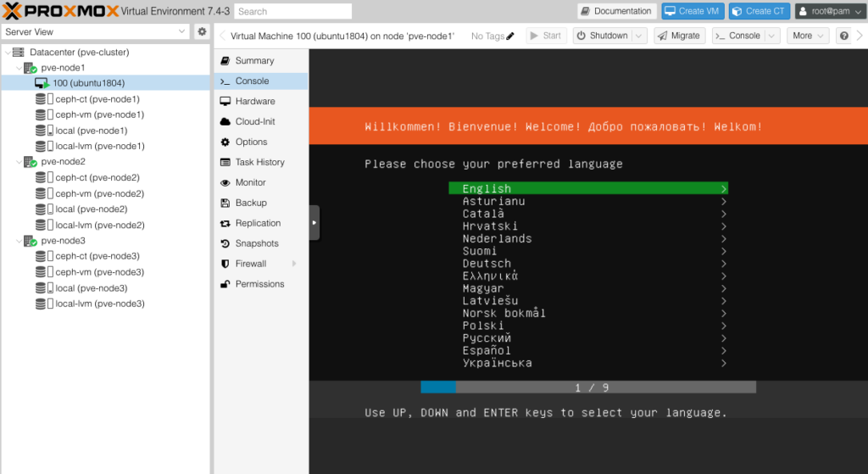Click the pve-node2 node icon
The image size is (868, 474).
pos(30,162)
